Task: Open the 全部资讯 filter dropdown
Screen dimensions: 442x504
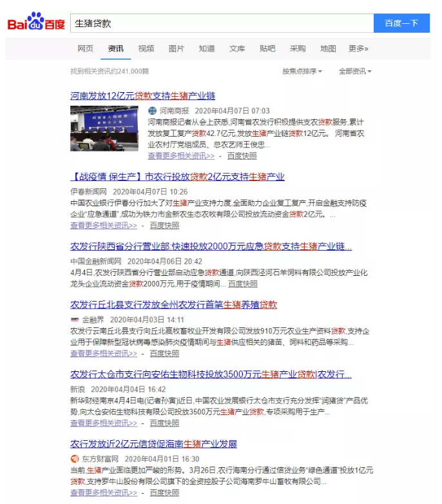Action: tap(355, 72)
